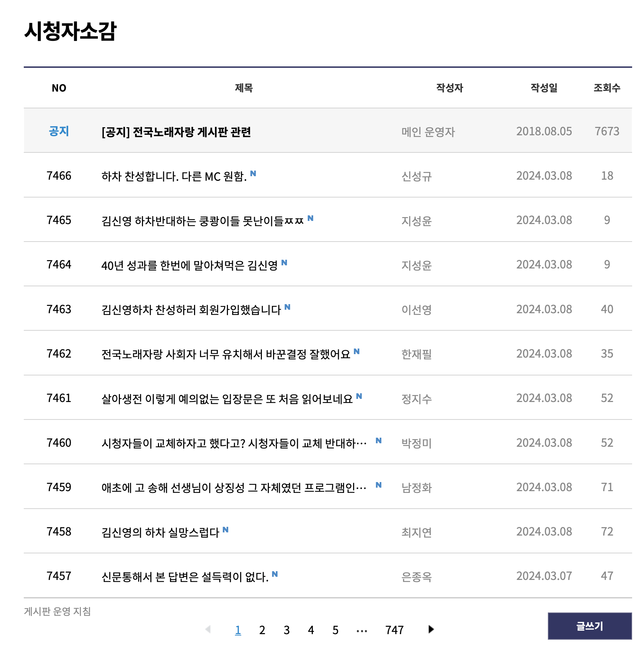Screen dimensions: 644x653
Task: Click the pagination ellipsis
Action: click(362, 631)
